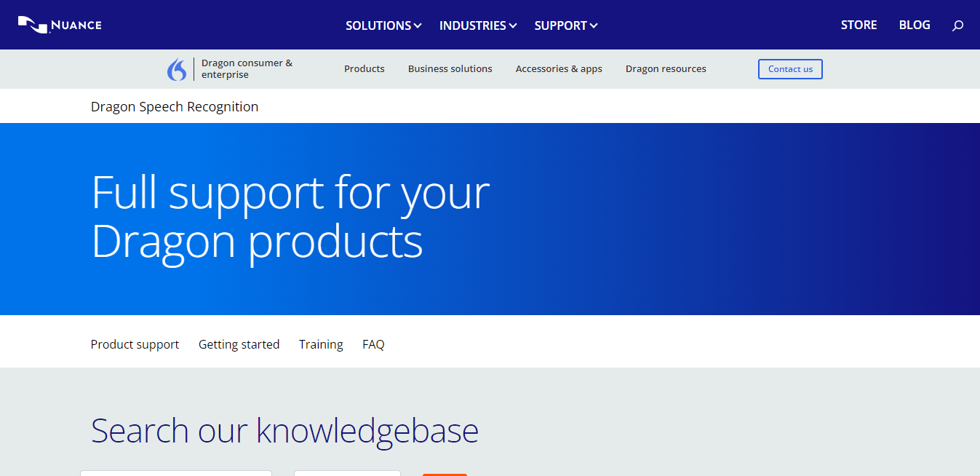Open the BLOG link
This screenshot has height=476, width=980.
click(915, 25)
